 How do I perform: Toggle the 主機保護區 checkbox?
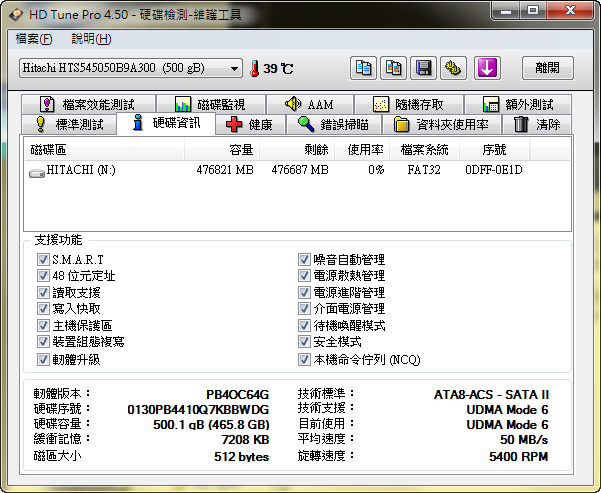click(43, 325)
